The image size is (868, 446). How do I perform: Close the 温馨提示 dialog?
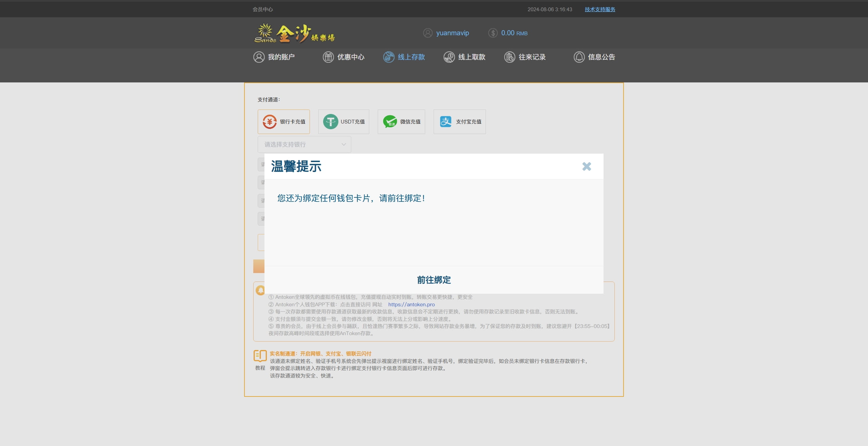(586, 167)
